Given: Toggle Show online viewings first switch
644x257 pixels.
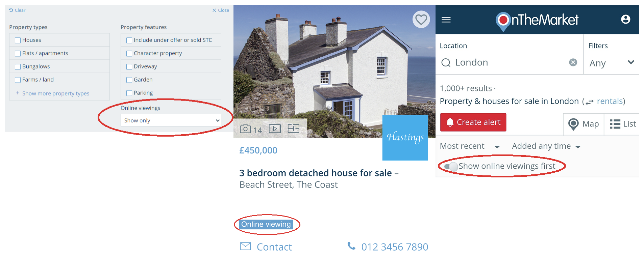Looking at the screenshot, I should [x=451, y=166].
